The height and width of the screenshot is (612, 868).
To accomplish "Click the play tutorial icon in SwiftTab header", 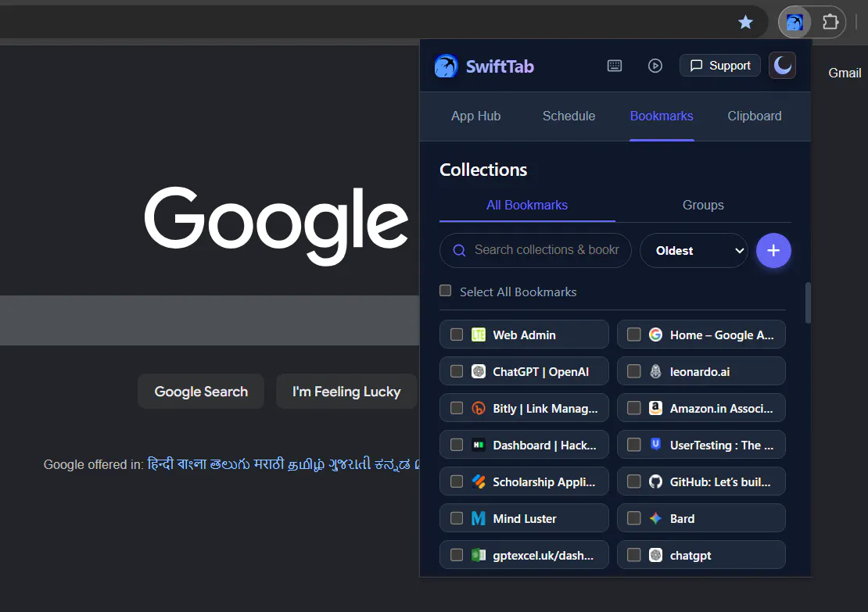I will click(x=655, y=66).
